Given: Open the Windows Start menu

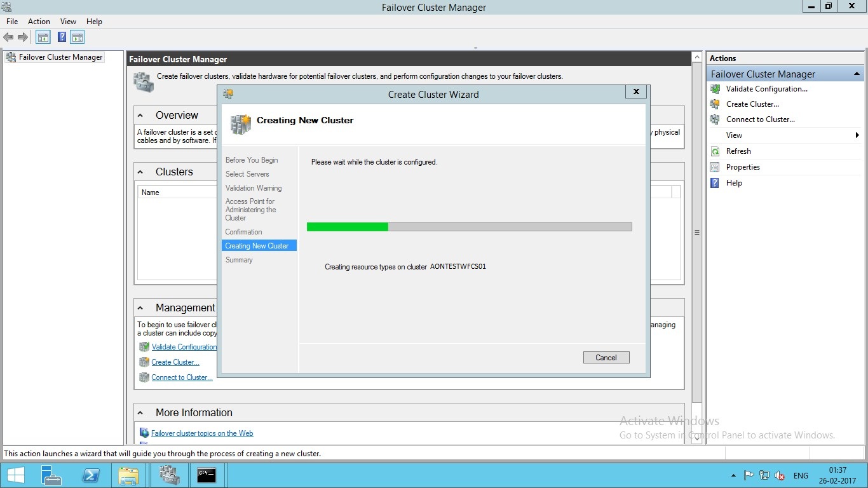Looking at the screenshot, I should (x=15, y=475).
